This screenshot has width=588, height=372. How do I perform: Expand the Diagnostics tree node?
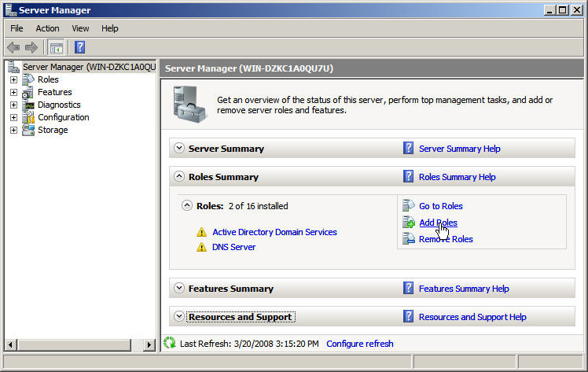[13, 105]
